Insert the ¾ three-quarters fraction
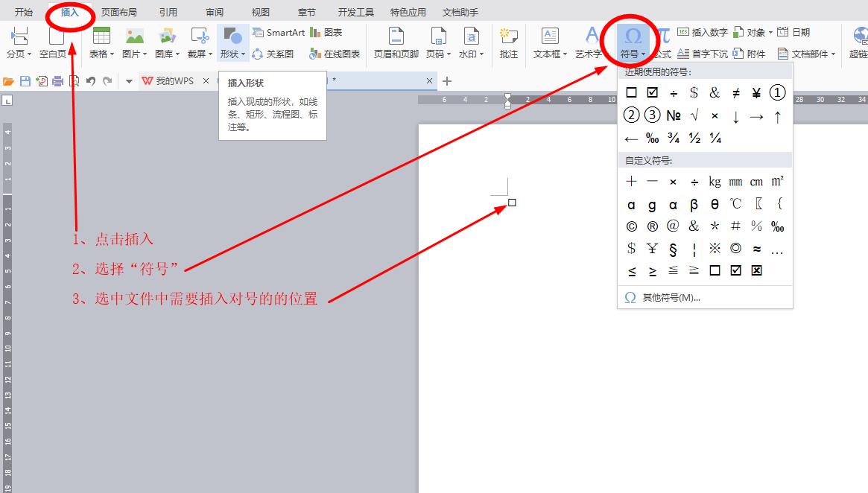The height and width of the screenshot is (493, 868). pos(673,138)
